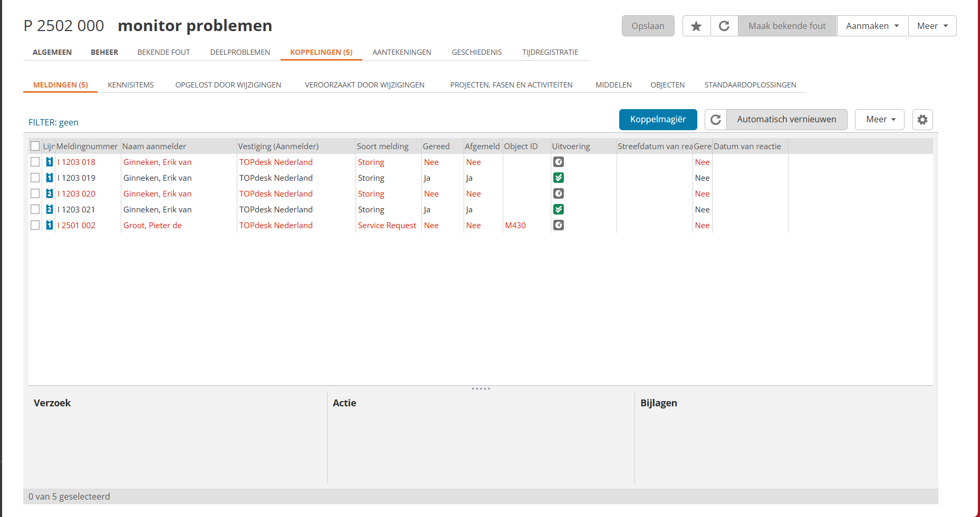980x517 pixels.
Task: Click the status icon for I 1203 019
Action: click(558, 178)
